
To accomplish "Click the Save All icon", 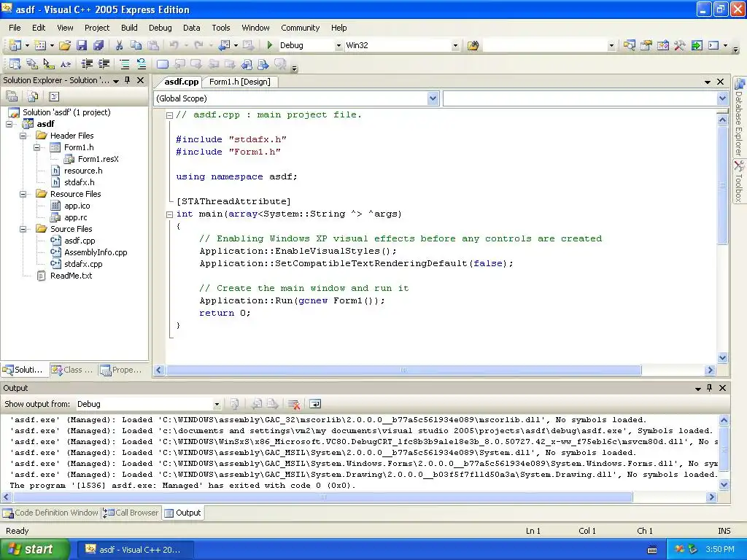I will coord(98,45).
